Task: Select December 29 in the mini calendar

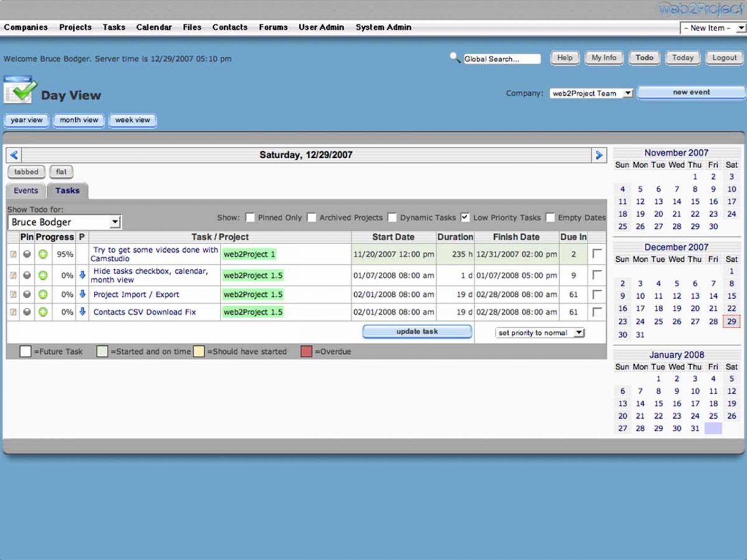Action: point(731,321)
